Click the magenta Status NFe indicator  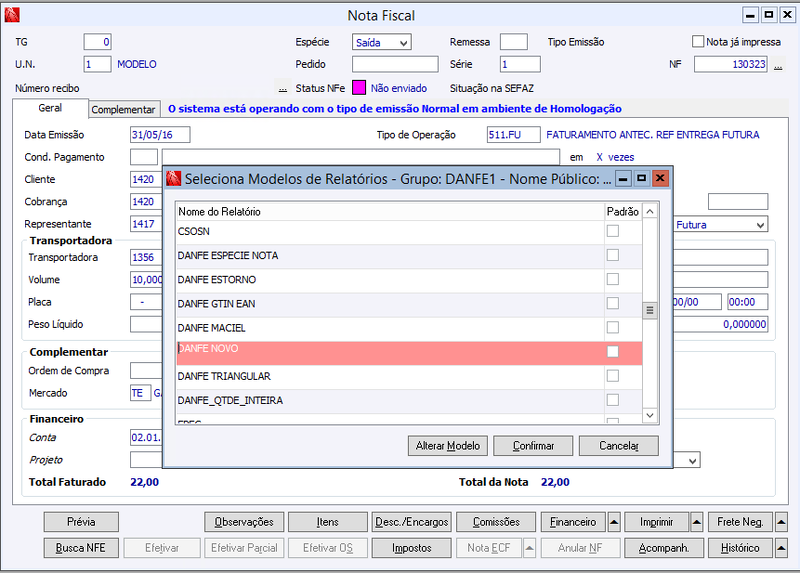pyautogui.click(x=359, y=88)
